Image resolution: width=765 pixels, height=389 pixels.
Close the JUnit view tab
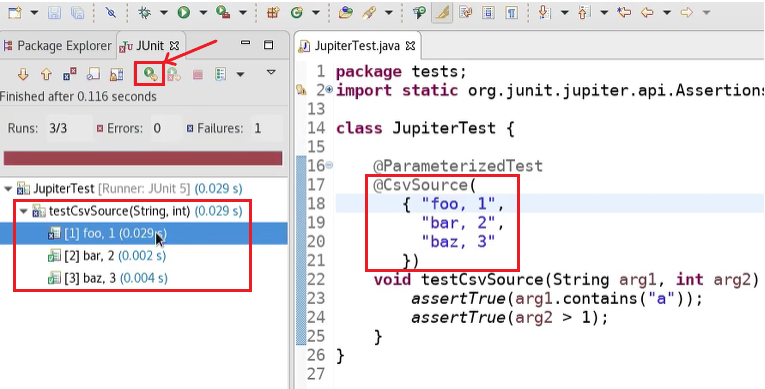tap(175, 46)
